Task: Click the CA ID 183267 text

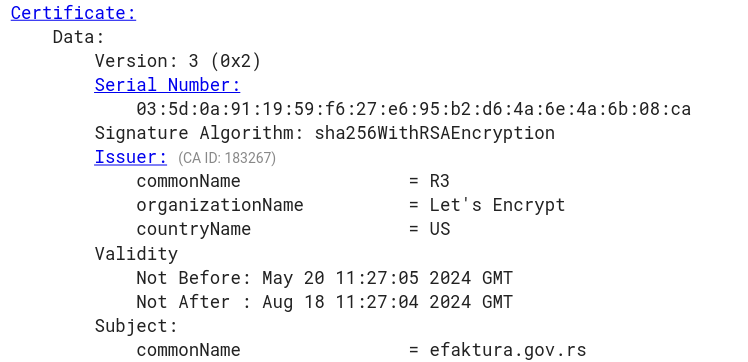Action: pyautogui.click(x=227, y=158)
